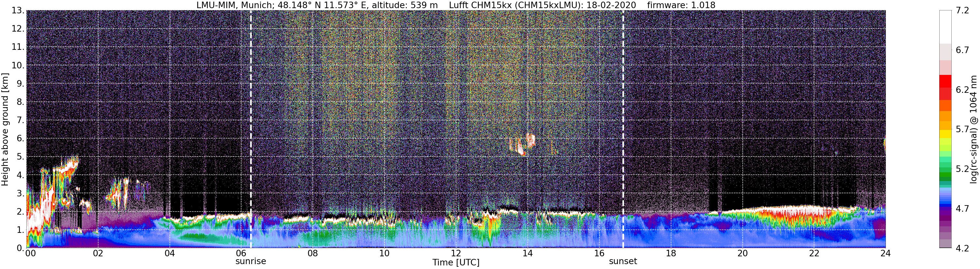Click the height tick label '4.'
The height and width of the screenshot is (269, 980).
pos(20,175)
